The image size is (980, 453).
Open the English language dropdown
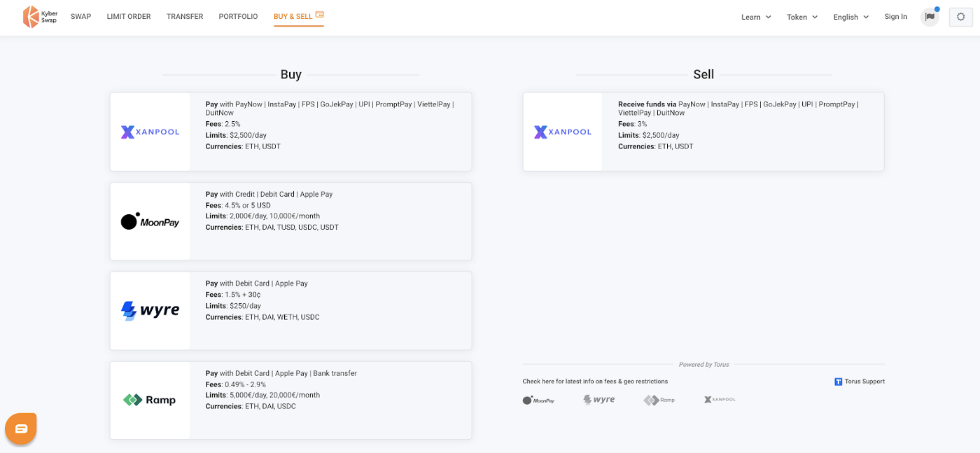point(851,17)
